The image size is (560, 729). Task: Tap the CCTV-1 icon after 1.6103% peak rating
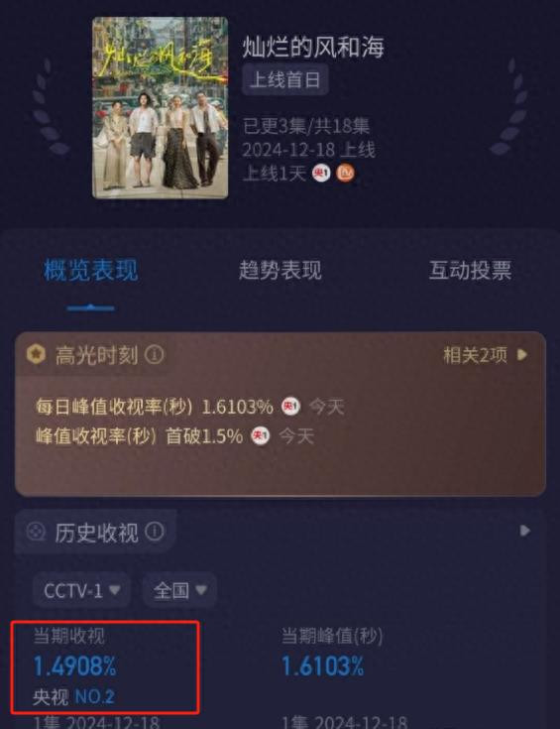(x=291, y=407)
